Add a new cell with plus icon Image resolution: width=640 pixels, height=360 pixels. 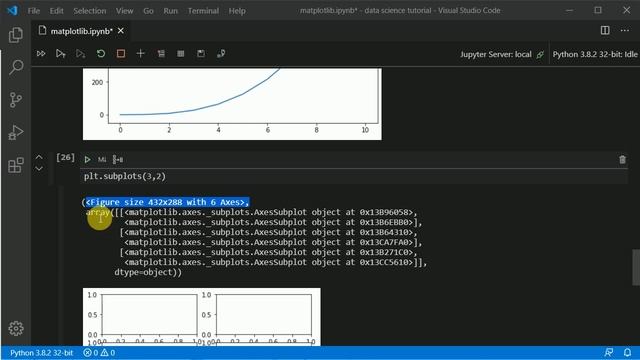pos(140,53)
